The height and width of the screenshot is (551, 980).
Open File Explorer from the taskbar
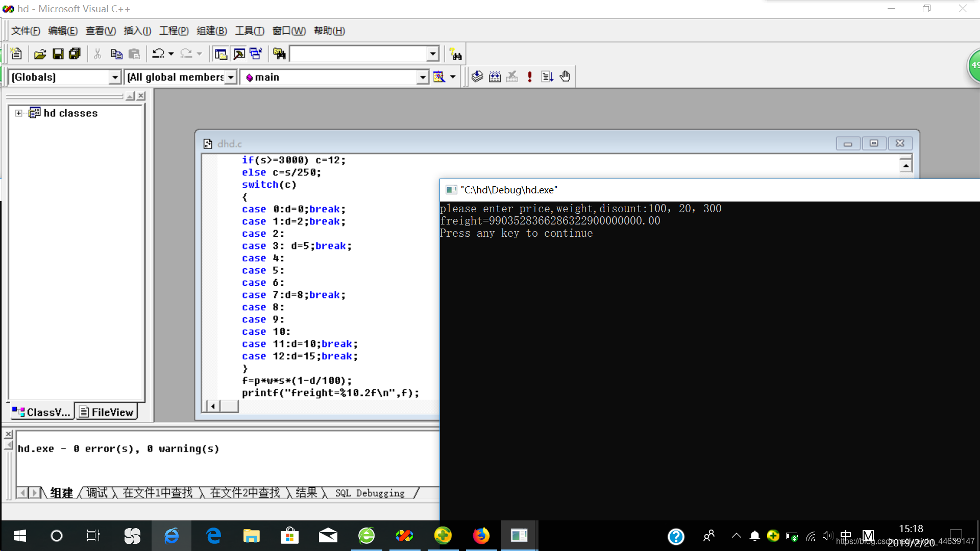tap(251, 536)
